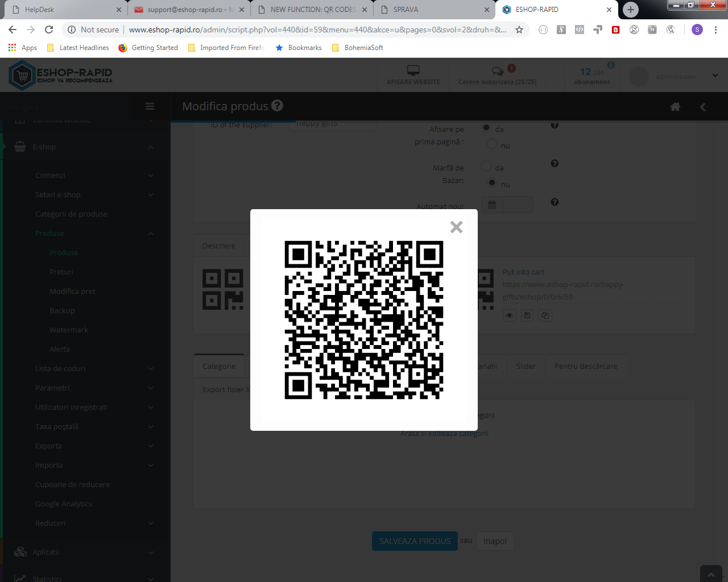The height and width of the screenshot is (582, 728).
Task: Open Watermark in sidebar
Action: (x=69, y=330)
